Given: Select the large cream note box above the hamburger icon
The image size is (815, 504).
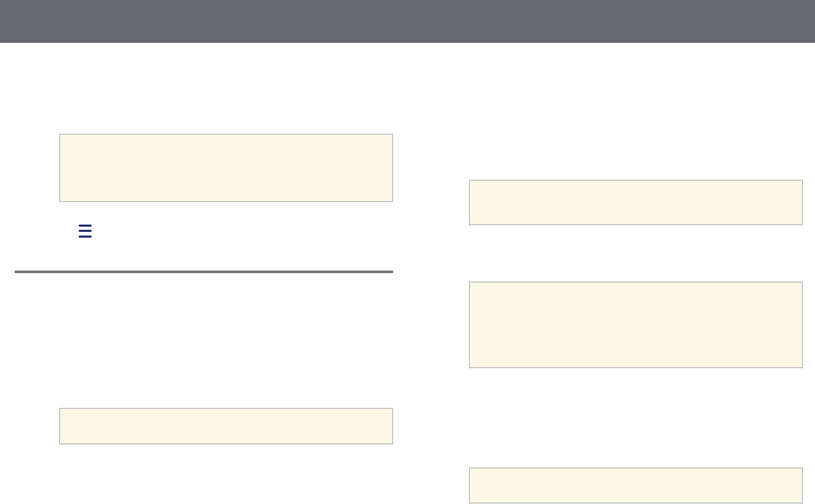Looking at the screenshot, I should point(226,168).
